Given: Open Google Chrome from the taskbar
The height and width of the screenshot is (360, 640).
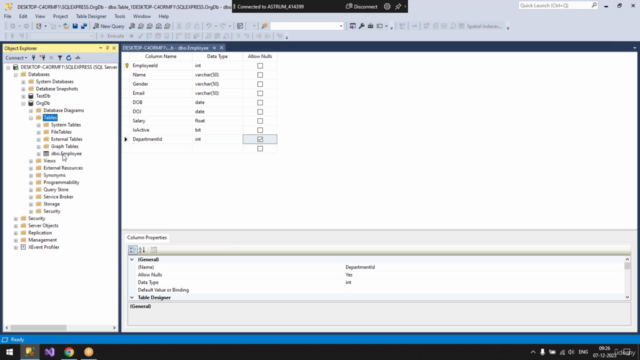Looking at the screenshot, I should click(69, 352).
